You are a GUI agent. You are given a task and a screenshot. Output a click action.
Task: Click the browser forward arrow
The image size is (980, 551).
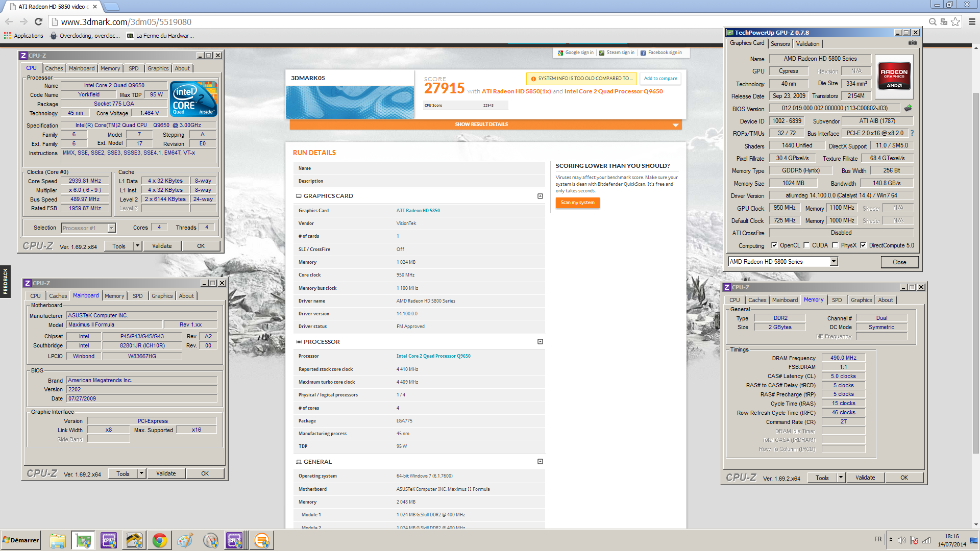23,21
